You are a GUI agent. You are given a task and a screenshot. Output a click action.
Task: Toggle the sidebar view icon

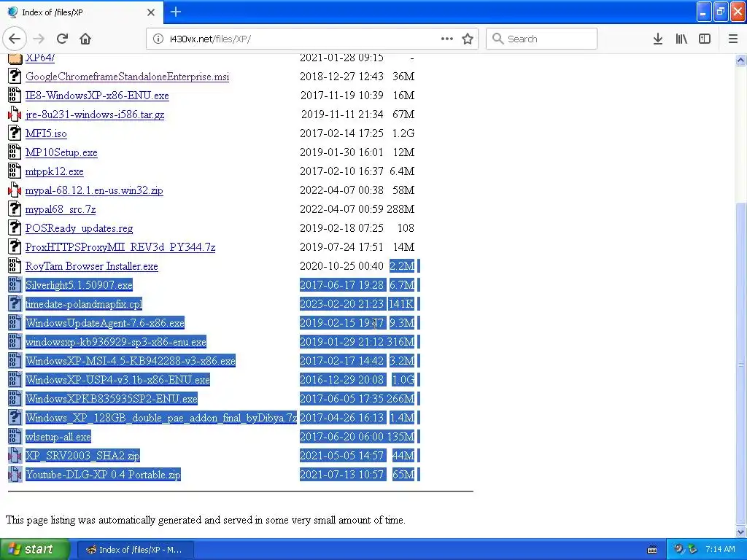[x=705, y=39]
